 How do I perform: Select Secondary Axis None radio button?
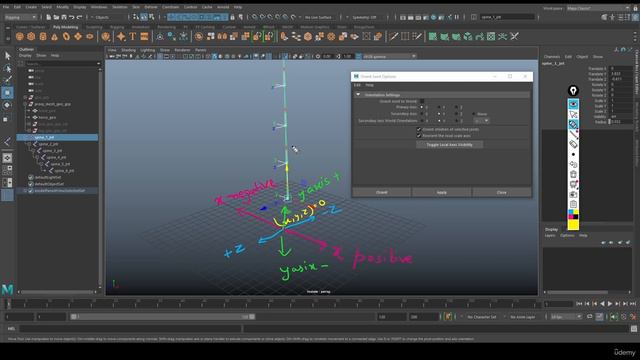473,114
